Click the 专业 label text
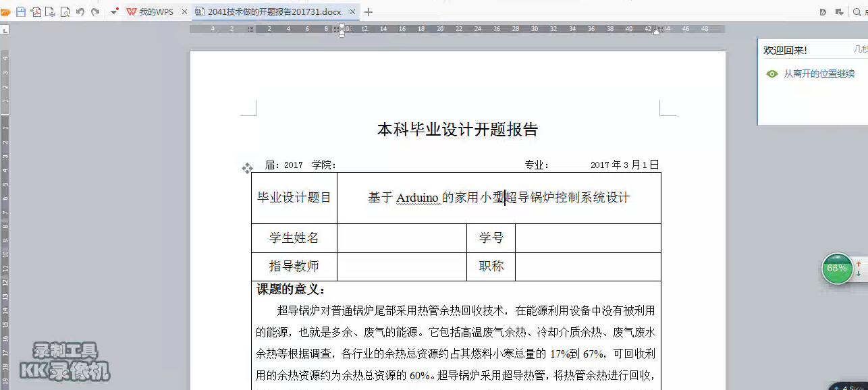The width and height of the screenshot is (868, 390). click(537, 165)
